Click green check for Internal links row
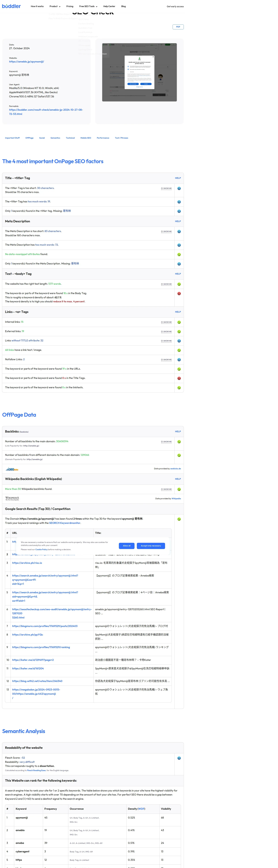 pyautogui.click(x=179, y=322)
